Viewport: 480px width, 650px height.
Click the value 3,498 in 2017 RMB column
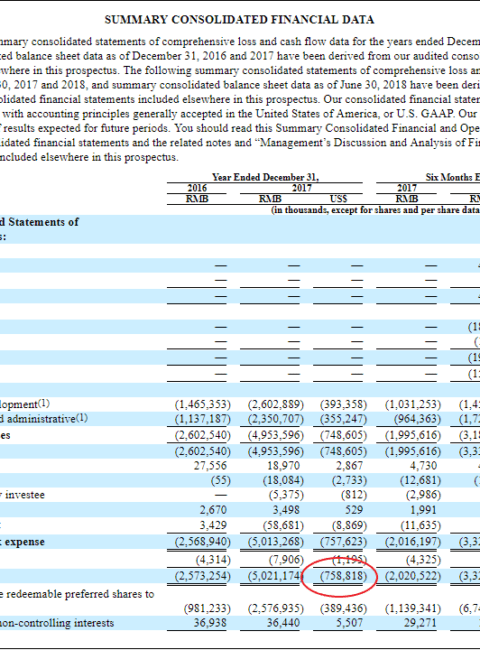pyautogui.click(x=286, y=510)
